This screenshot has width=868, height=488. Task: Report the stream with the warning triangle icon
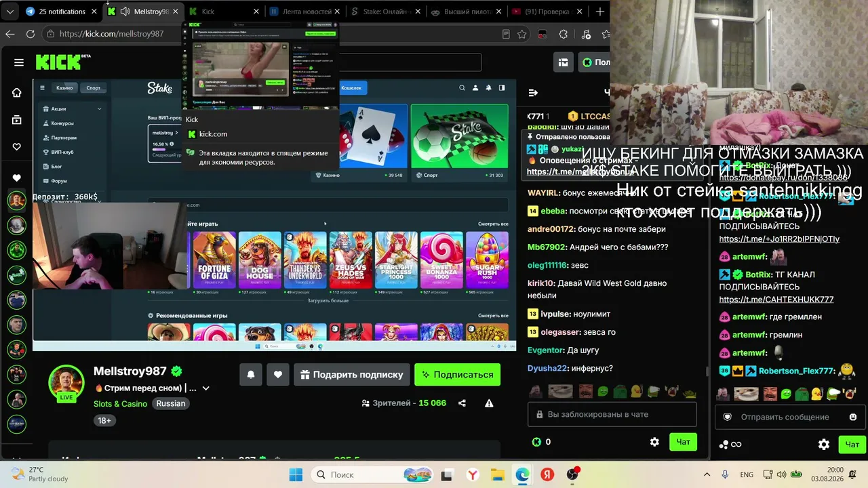point(489,403)
